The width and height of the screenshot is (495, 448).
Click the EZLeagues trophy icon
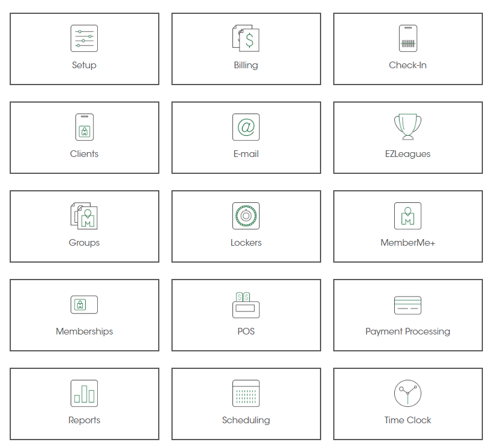[407, 127]
